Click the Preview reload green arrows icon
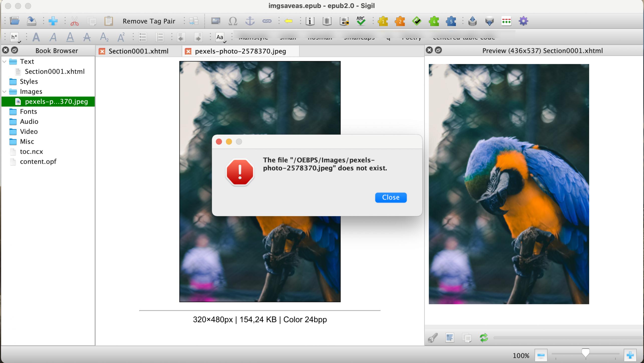 484,338
